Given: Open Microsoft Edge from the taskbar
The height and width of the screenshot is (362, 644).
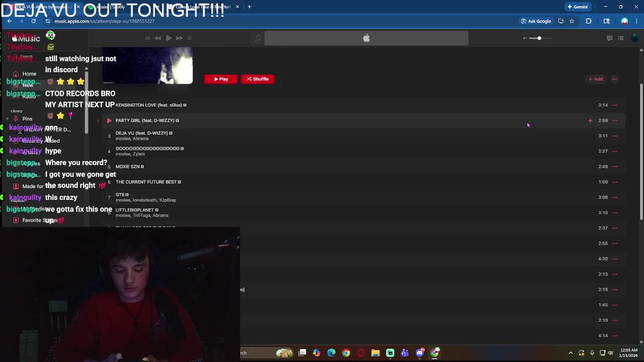Looking at the screenshot, I should (331, 353).
